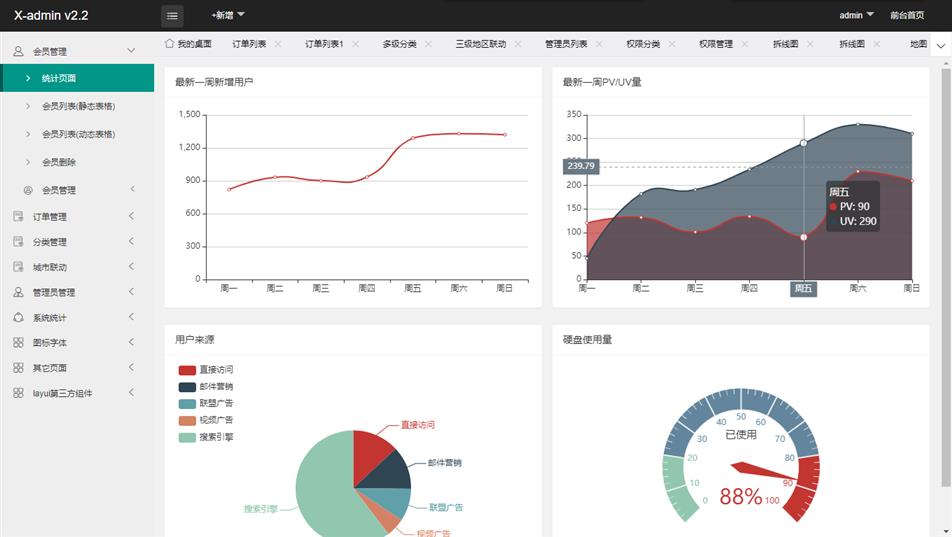This screenshot has height=537, width=952.
Task: Close the 订单列表 tab
Action: pyautogui.click(x=277, y=44)
